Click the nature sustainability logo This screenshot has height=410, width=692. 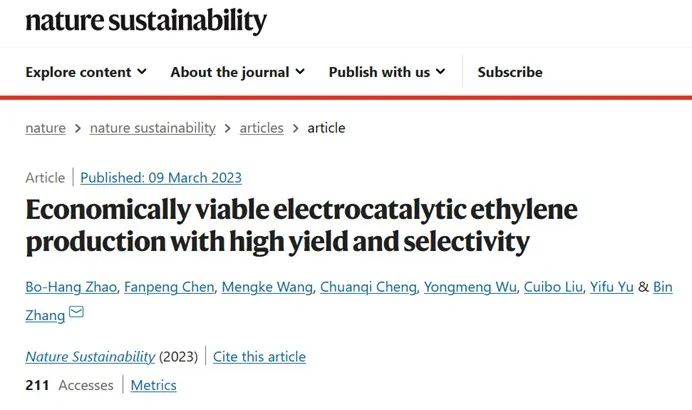pos(146,21)
